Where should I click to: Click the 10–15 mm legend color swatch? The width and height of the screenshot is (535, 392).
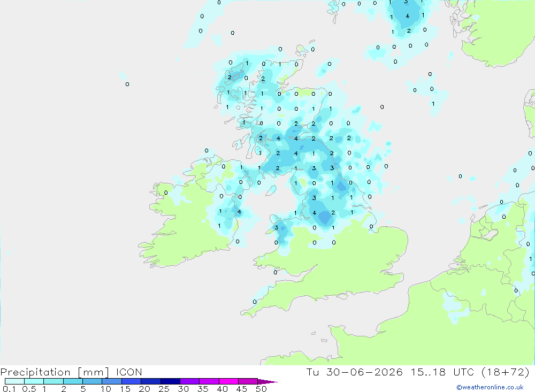pyautogui.click(x=112, y=381)
